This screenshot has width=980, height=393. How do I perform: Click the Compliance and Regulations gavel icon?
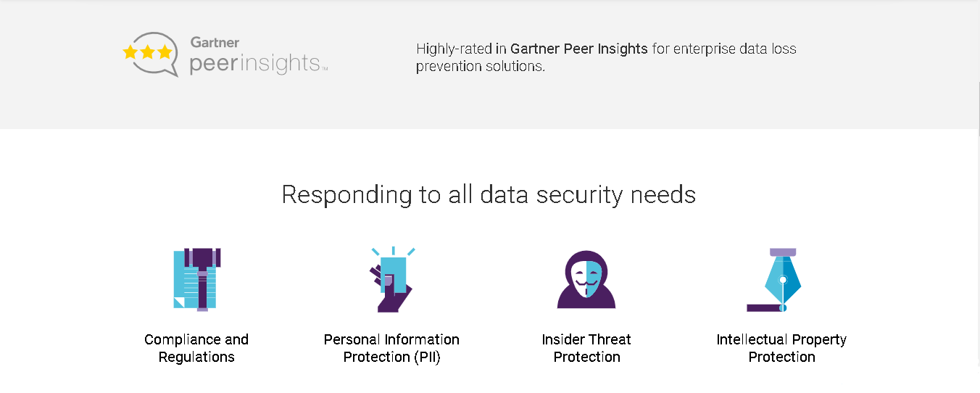[x=196, y=279]
